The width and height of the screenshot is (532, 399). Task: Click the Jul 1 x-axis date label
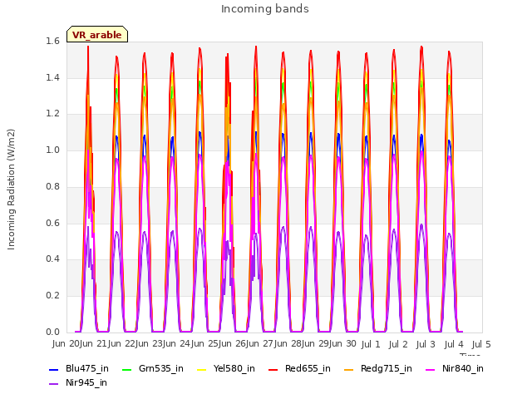tap(371, 344)
